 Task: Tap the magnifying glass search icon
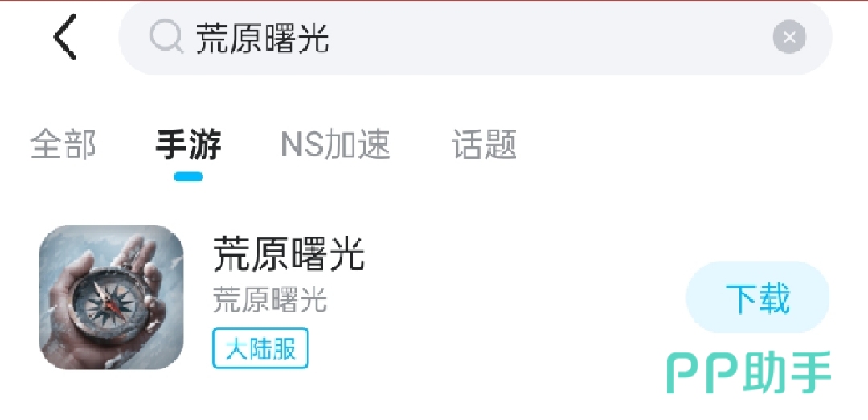tap(166, 36)
